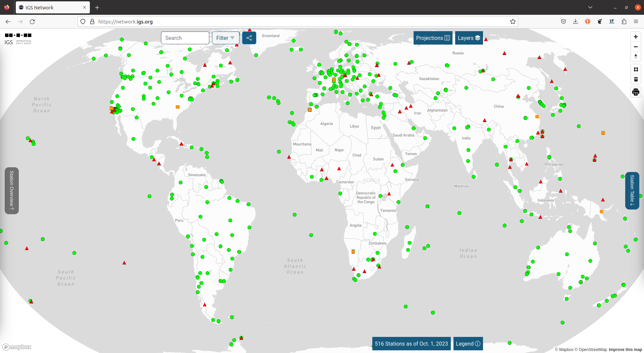Image resolution: width=644 pixels, height=353 pixels.
Task: Click the trash delete drawing icon
Action: (636, 79)
